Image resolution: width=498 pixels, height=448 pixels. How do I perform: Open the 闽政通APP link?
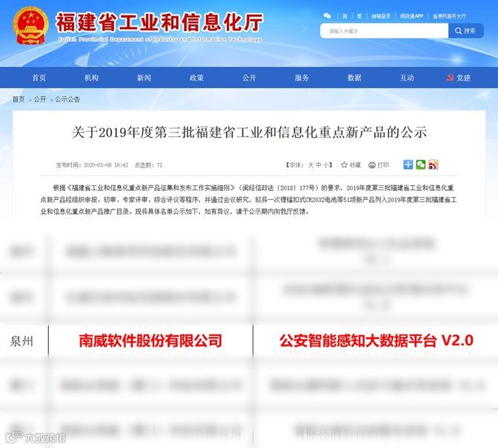[x=411, y=16]
